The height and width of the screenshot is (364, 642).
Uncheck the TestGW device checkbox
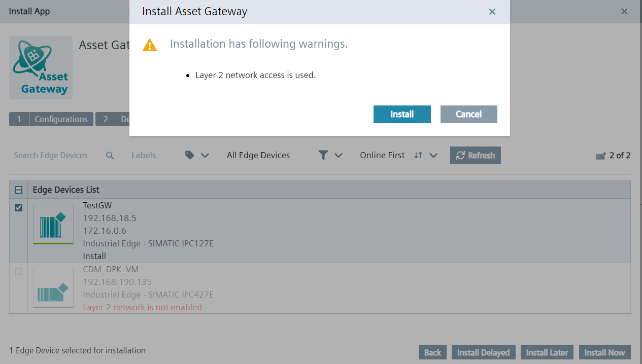point(19,207)
